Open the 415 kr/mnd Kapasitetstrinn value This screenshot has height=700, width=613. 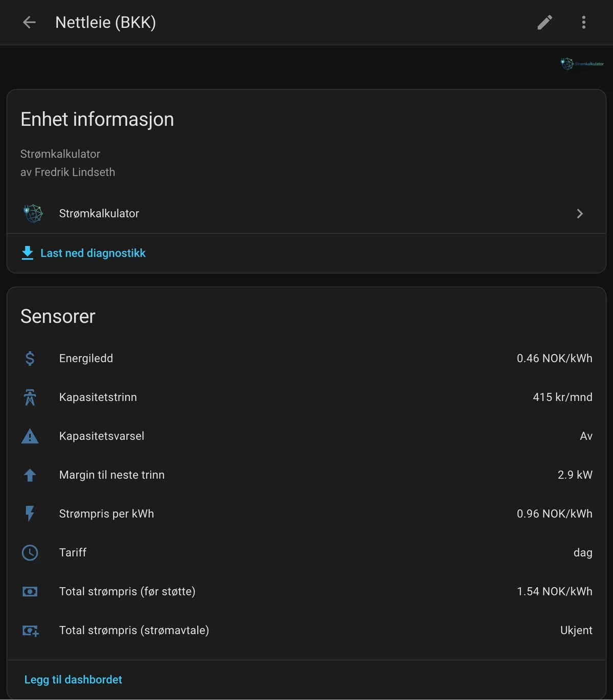pyautogui.click(x=562, y=397)
